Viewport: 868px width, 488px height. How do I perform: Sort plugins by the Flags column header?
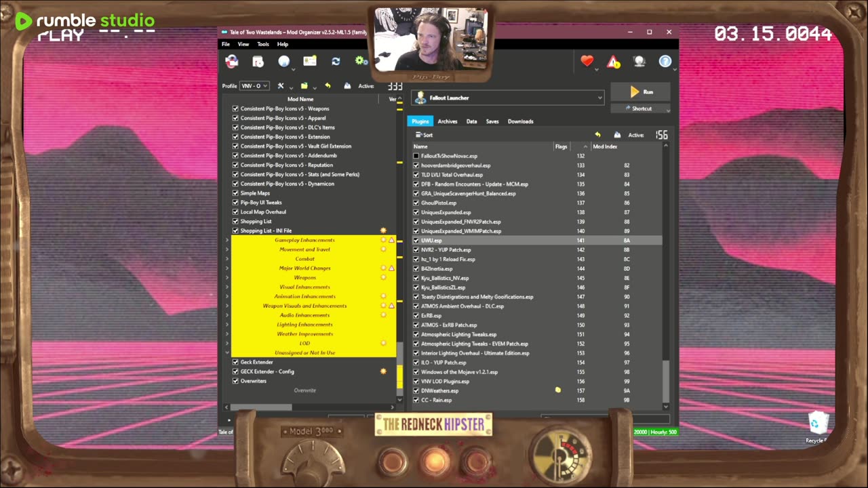(563, 146)
